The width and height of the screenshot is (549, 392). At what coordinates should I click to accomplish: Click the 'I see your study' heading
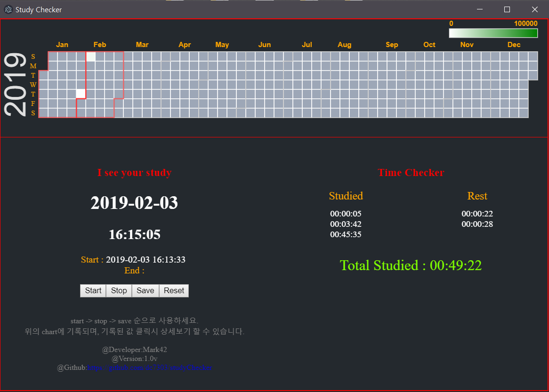coord(135,173)
